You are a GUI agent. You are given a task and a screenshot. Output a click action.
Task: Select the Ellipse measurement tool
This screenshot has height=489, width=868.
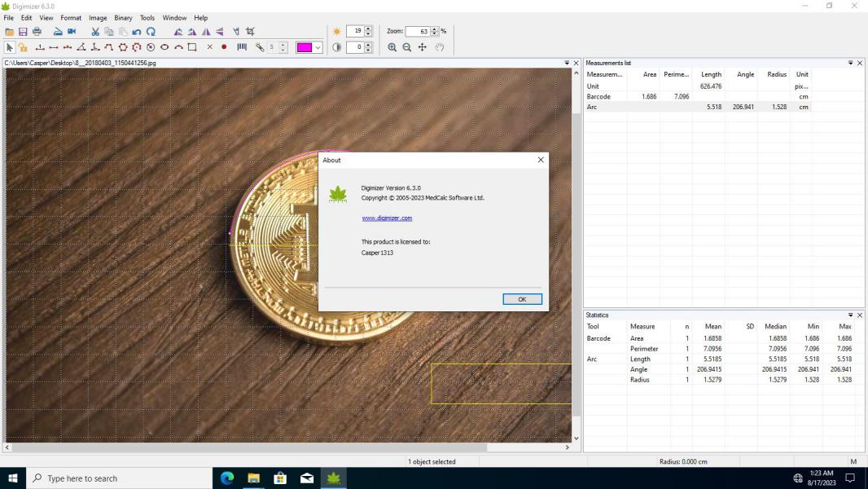tap(164, 47)
